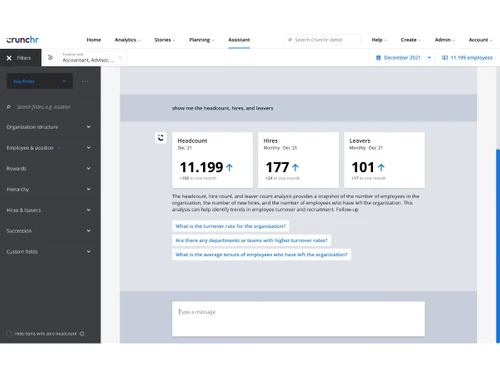Expand the Succession filter section
500x375 pixels.
point(48,231)
